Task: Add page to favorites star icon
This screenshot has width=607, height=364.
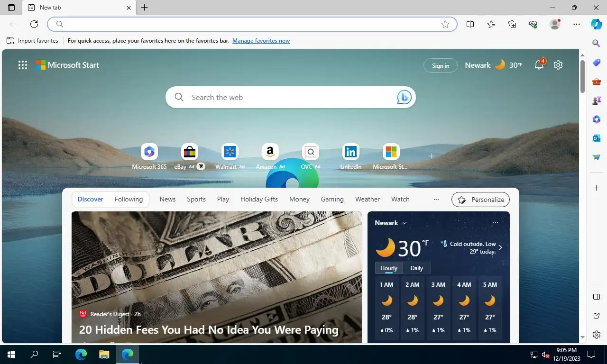Action: [445, 24]
